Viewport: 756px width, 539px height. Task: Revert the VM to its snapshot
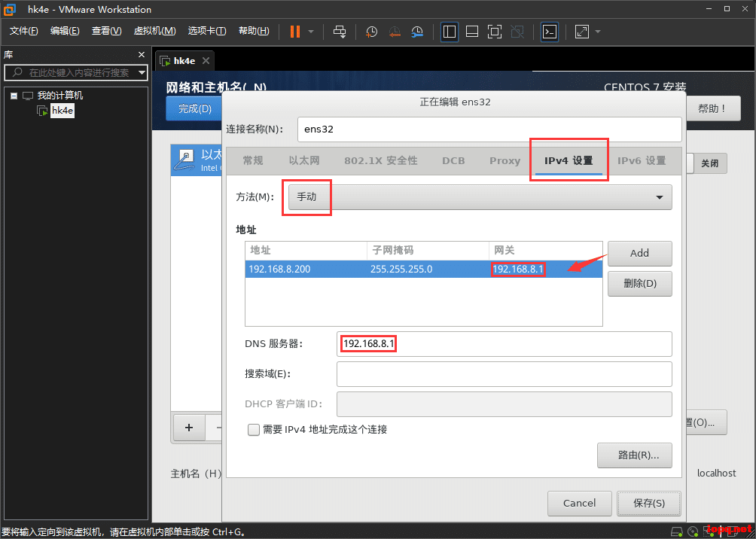pyautogui.click(x=395, y=32)
